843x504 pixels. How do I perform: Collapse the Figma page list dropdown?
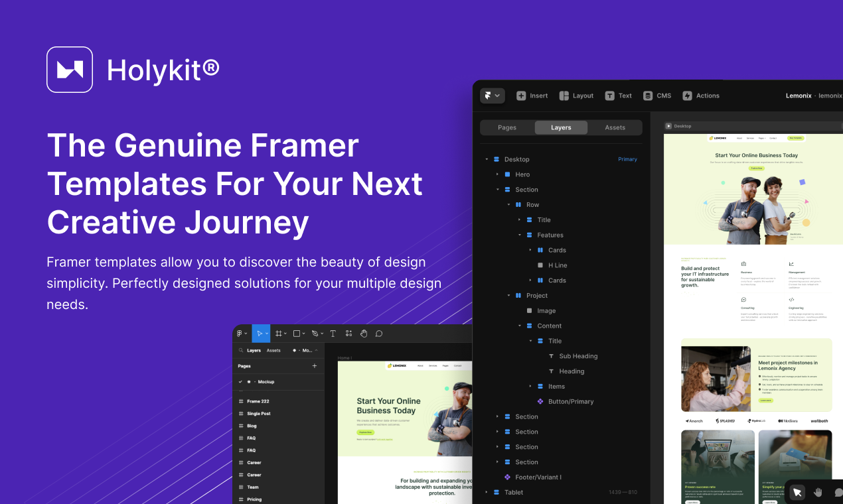(x=317, y=350)
